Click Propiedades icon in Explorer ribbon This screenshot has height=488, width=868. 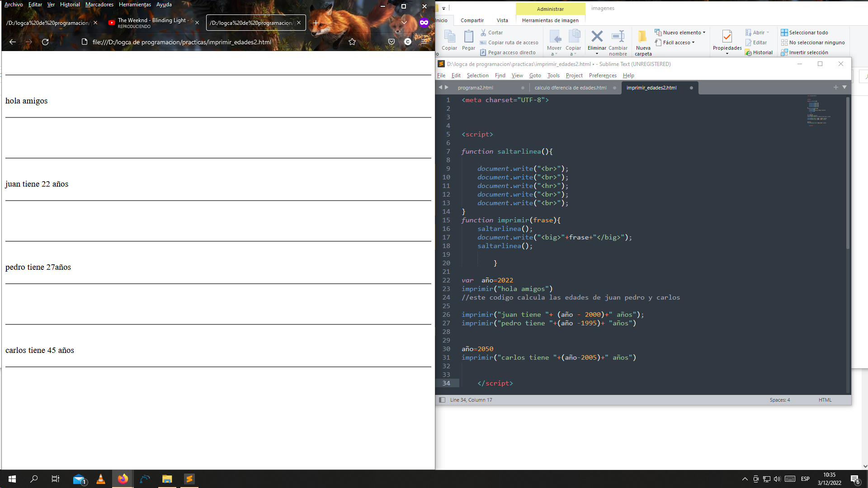tap(727, 36)
